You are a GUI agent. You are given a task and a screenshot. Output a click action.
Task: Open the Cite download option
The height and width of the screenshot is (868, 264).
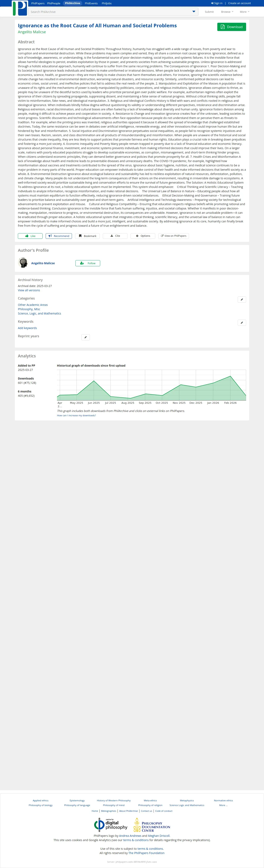pos(115,236)
